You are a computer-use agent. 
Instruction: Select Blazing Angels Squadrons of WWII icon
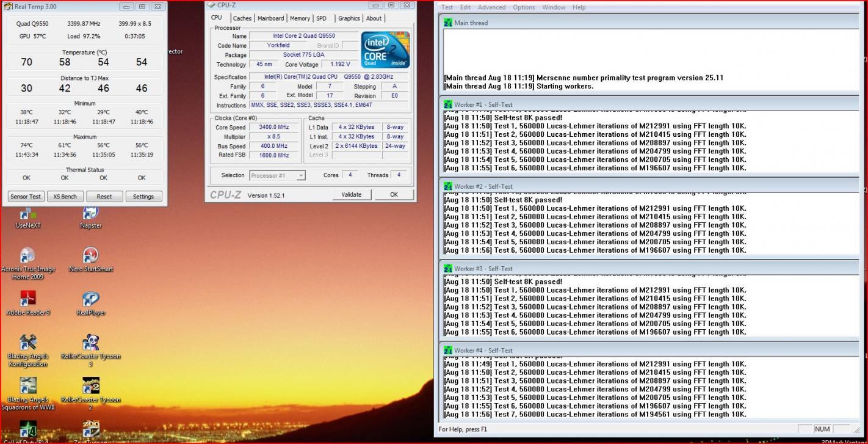click(x=28, y=394)
